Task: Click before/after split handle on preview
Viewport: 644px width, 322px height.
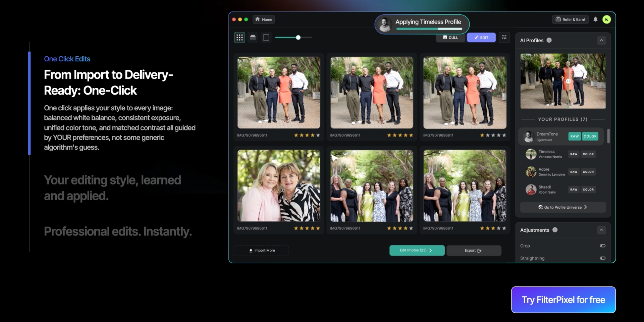Action: point(568,81)
